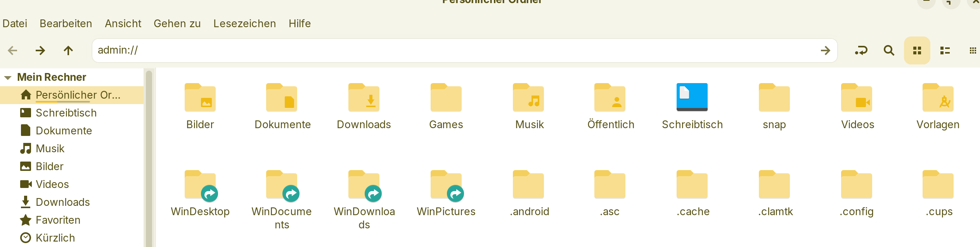Select the Vorlagen folder icon
The width and height of the screenshot is (980, 247).
pyautogui.click(x=938, y=97)
